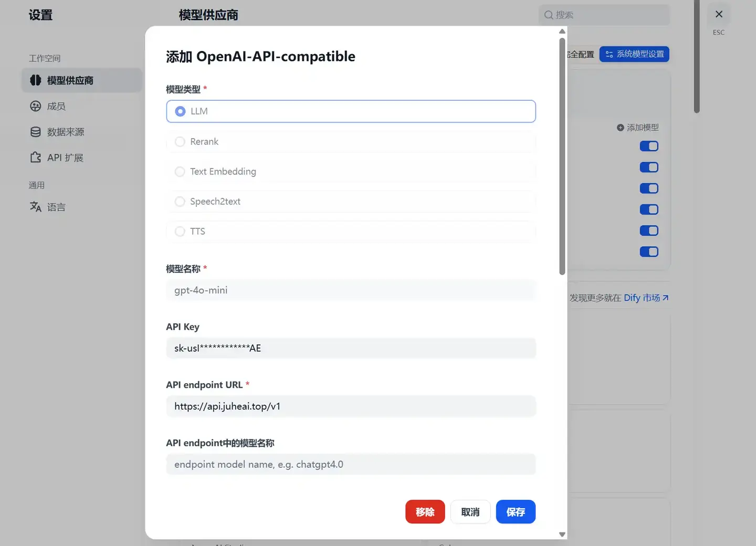Click the data source database icon
Viewport: 756px width, 546px height.
pos(35,132)
